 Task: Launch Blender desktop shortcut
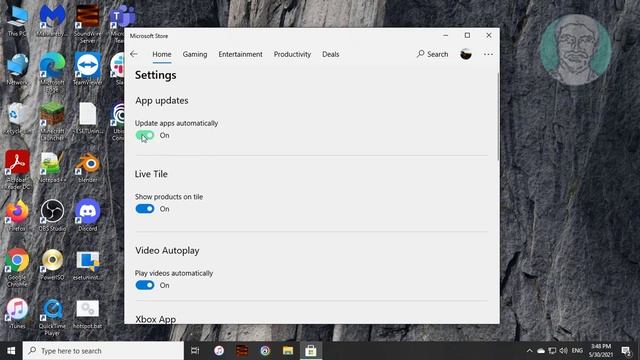[87, 167]
